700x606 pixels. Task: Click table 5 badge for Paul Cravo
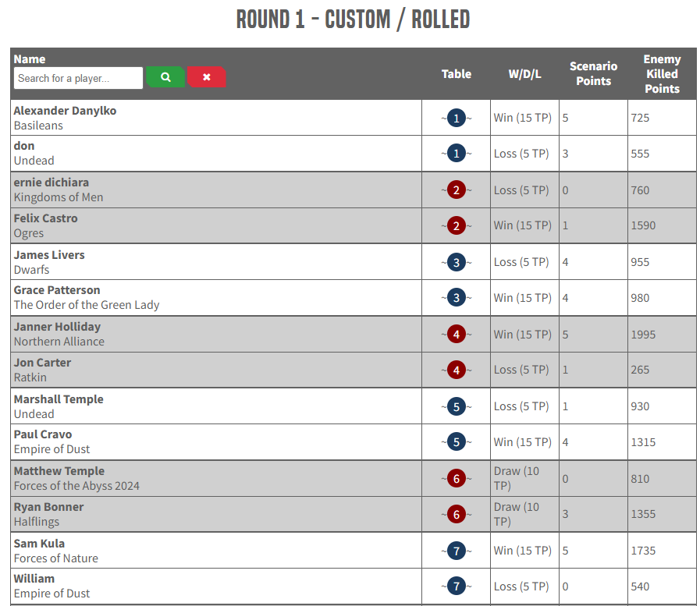[x=457, y=442]
